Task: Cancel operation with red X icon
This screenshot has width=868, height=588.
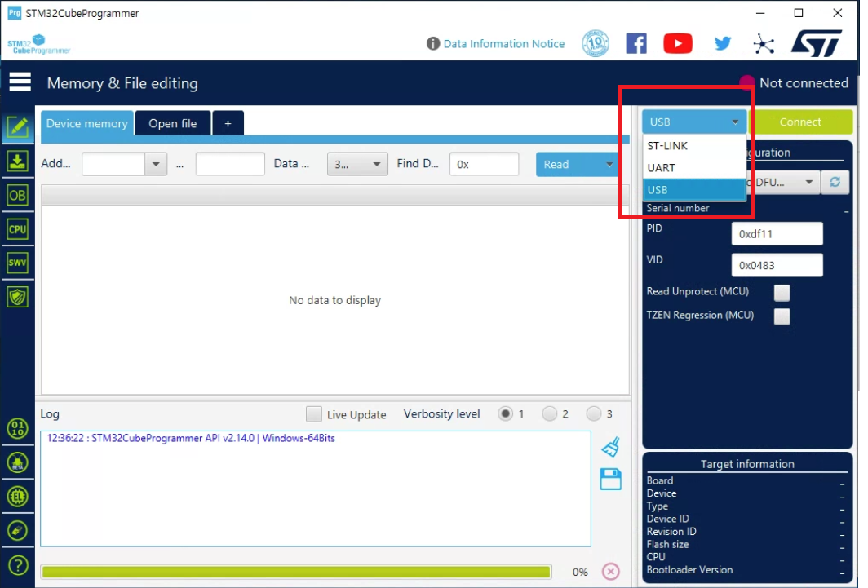Action: point(610,571)
